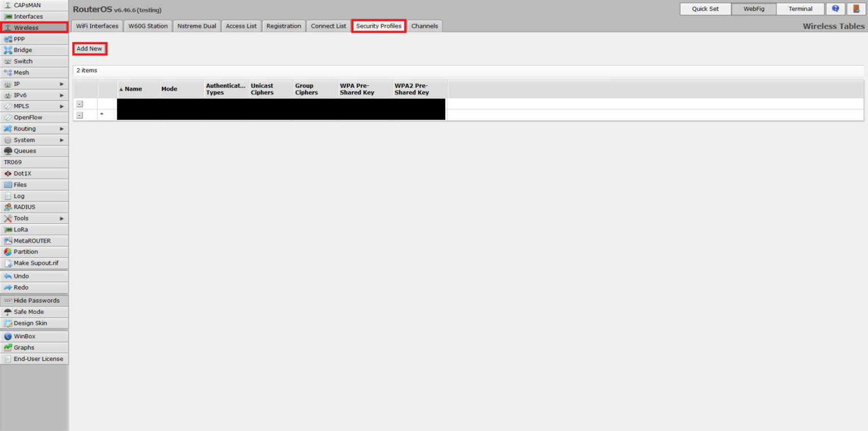Open the Graphs page
868x431 pixels.
point(24,348)
